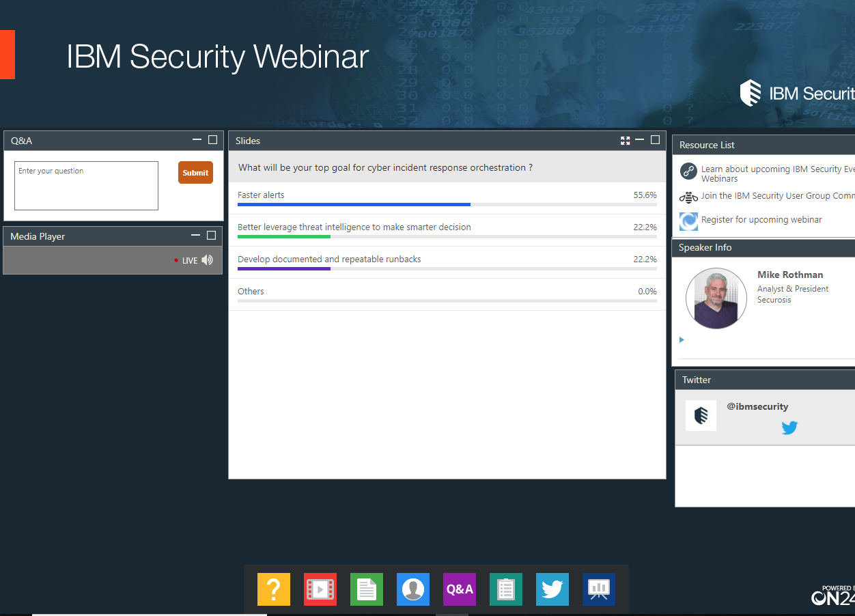This screenshot has height=616, width=855.
Task: Open the purple Q&A dock icon
Action: [x=460, y=589]
